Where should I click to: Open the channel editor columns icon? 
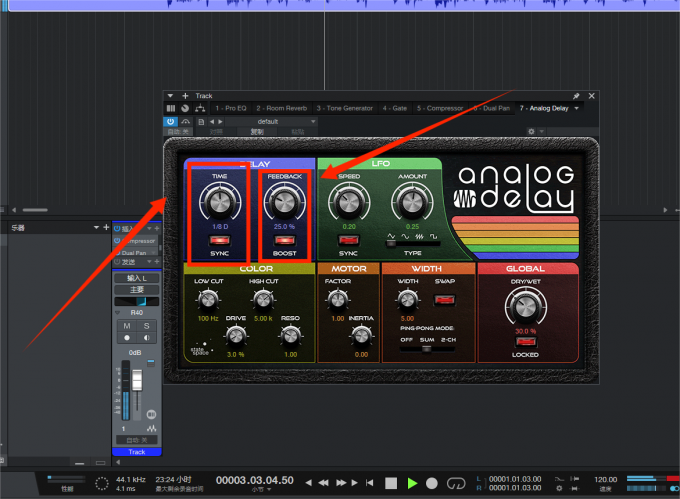pos(171,108)
